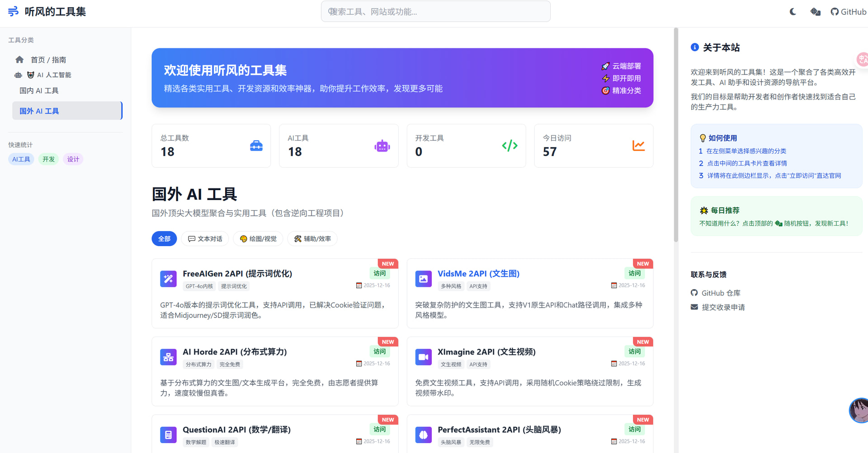Click the 设计 quick stats tag
Image resolution: width=868 pixels, height=453 pixels.
pos(73,159)
